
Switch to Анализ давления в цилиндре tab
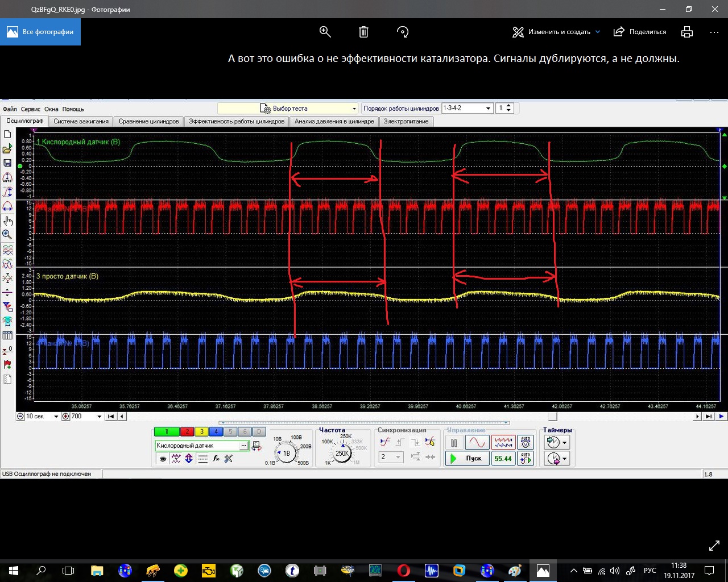click(x=334, y=121)
